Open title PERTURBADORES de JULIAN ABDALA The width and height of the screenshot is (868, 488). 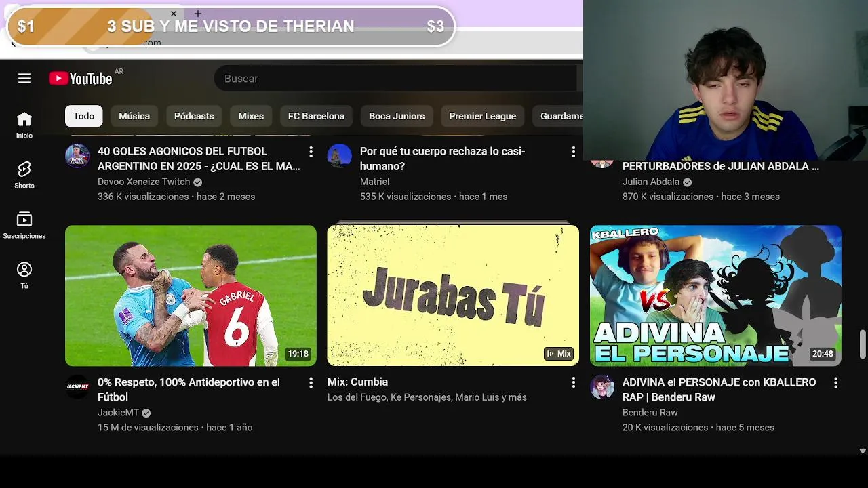click(721, 166)
